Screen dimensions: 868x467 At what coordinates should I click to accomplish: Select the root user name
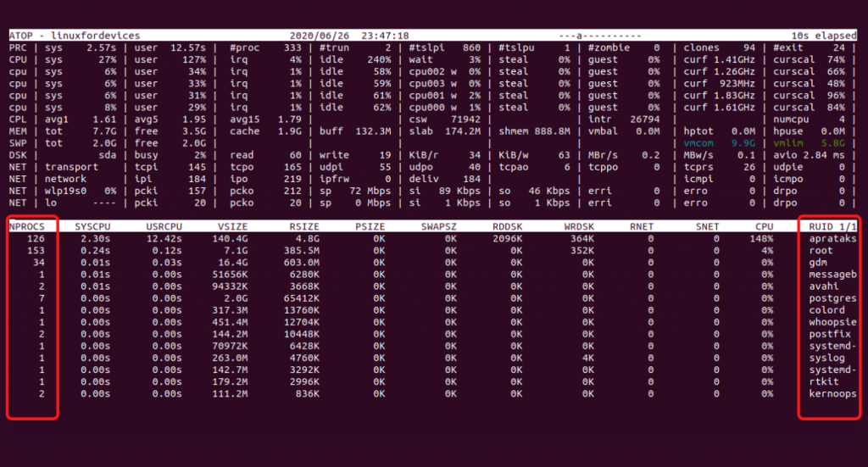point(821,251)
